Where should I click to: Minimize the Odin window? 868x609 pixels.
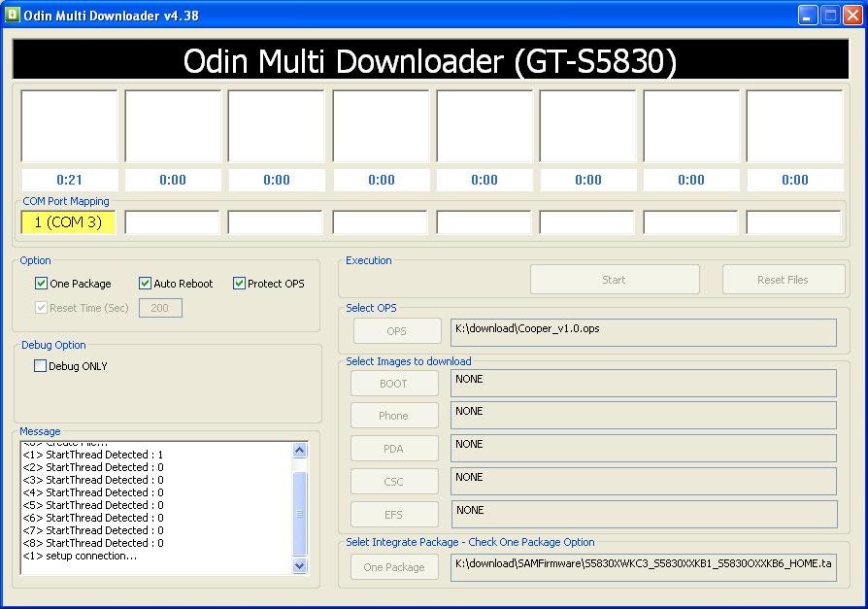[808, 15]
